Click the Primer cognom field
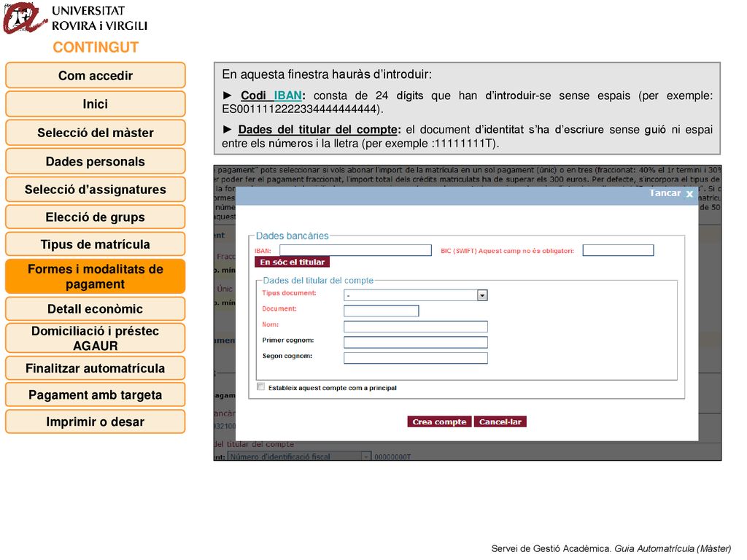 coord(415,343)
